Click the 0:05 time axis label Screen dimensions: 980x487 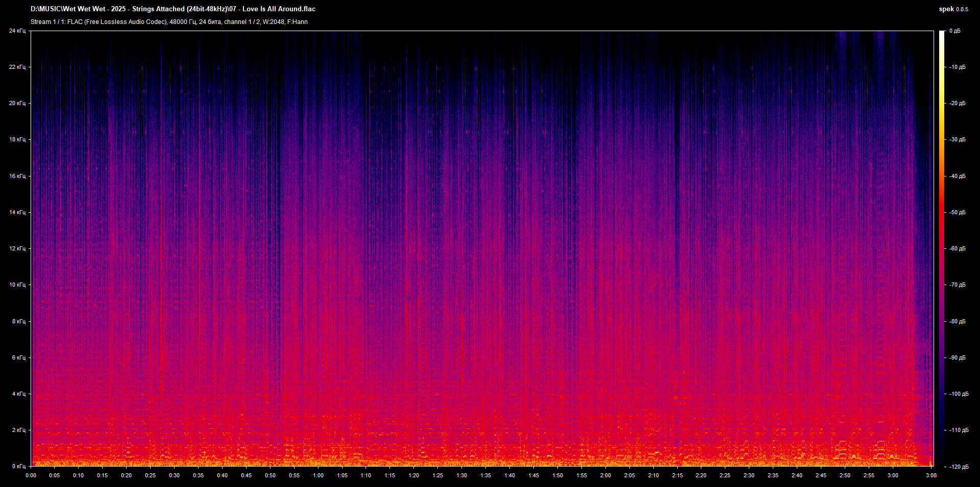click(55, 476)
